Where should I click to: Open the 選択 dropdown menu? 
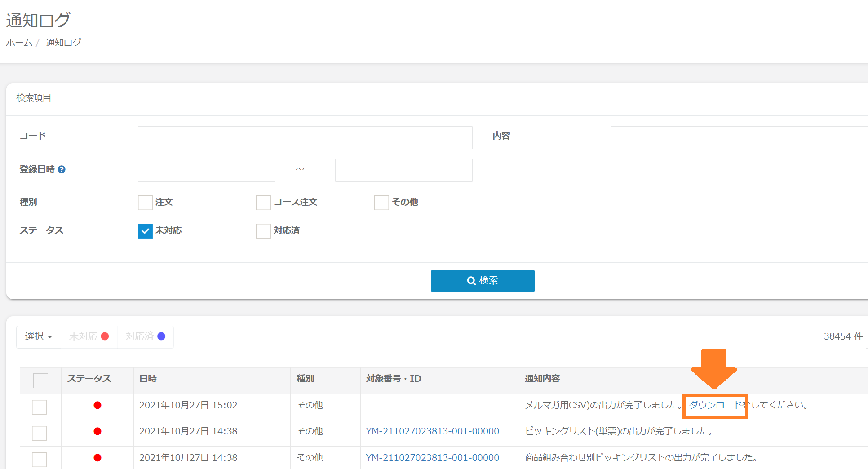[x=39, y=336]
